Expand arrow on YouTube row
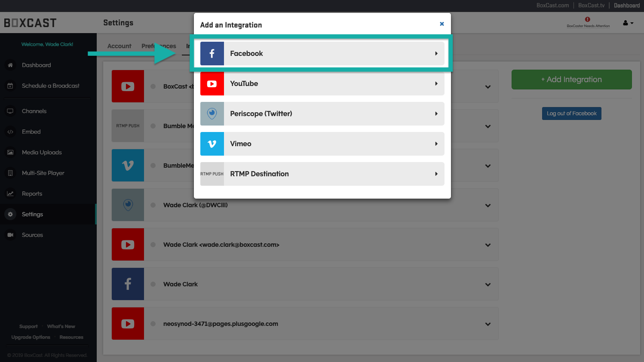 click(436, 84)
